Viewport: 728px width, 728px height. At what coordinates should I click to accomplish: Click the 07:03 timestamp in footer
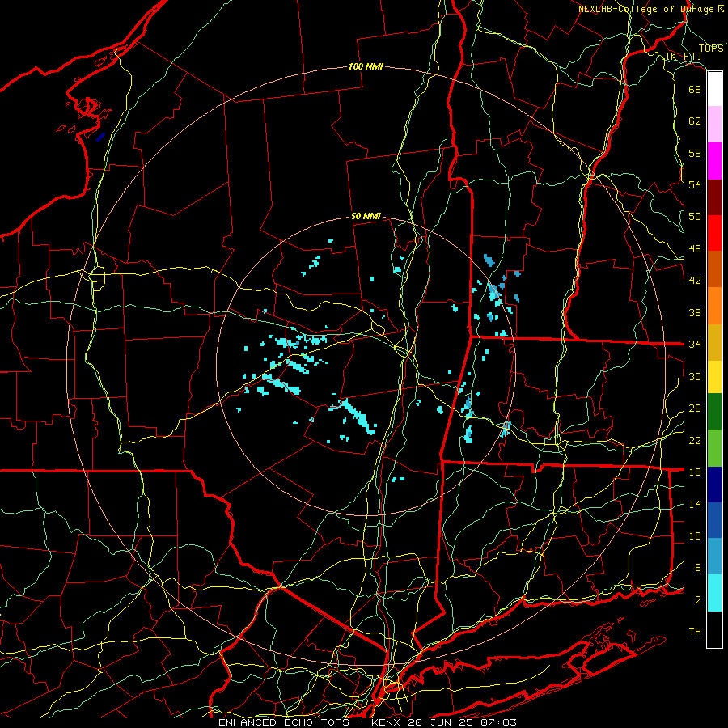point(499,722)
